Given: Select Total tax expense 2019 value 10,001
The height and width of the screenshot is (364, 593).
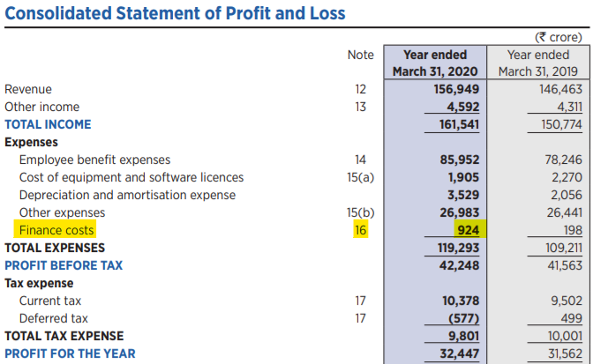Looking at the screenshot, I should pos(565,336).
